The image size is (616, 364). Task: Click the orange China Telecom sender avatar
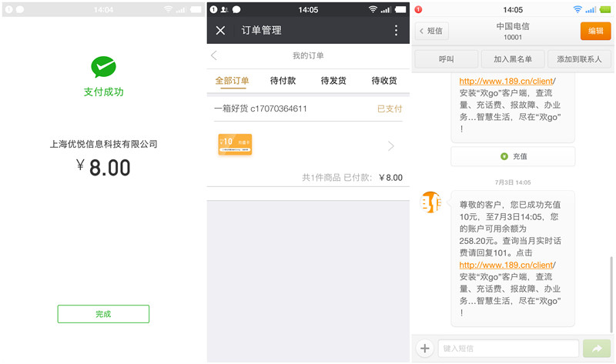tap(431, 202)
